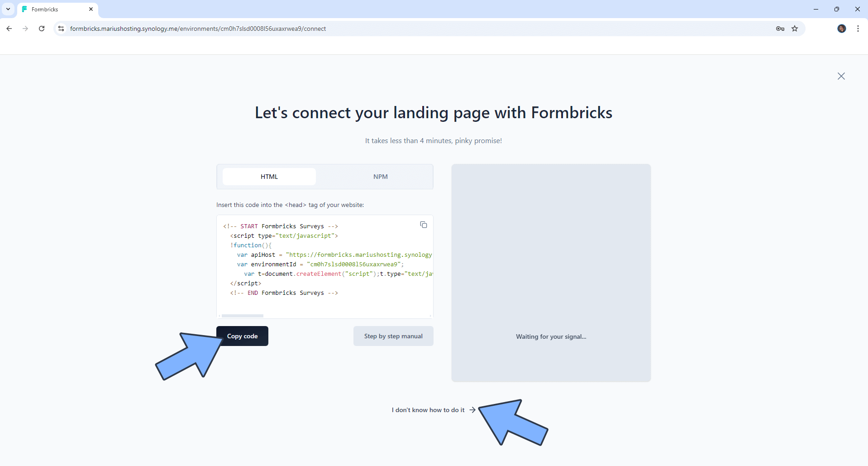Switch to the HTML tab

pyautogui.click(x=269, y=177)
